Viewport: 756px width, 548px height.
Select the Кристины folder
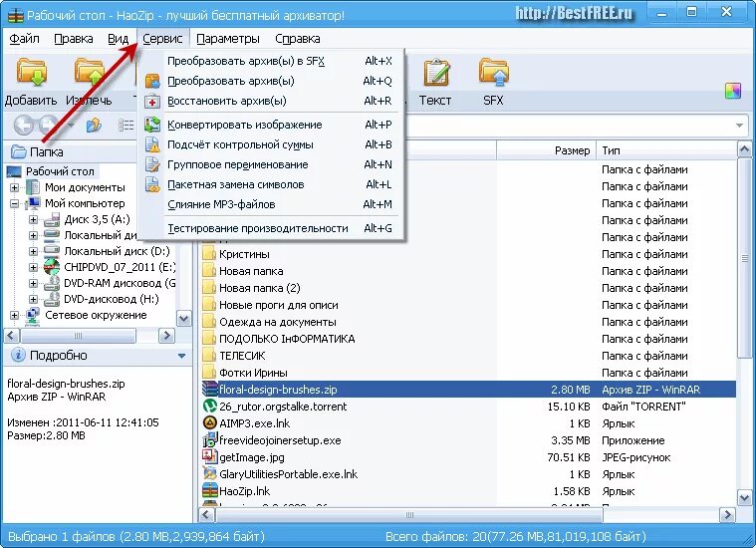[x=244, y=254]
